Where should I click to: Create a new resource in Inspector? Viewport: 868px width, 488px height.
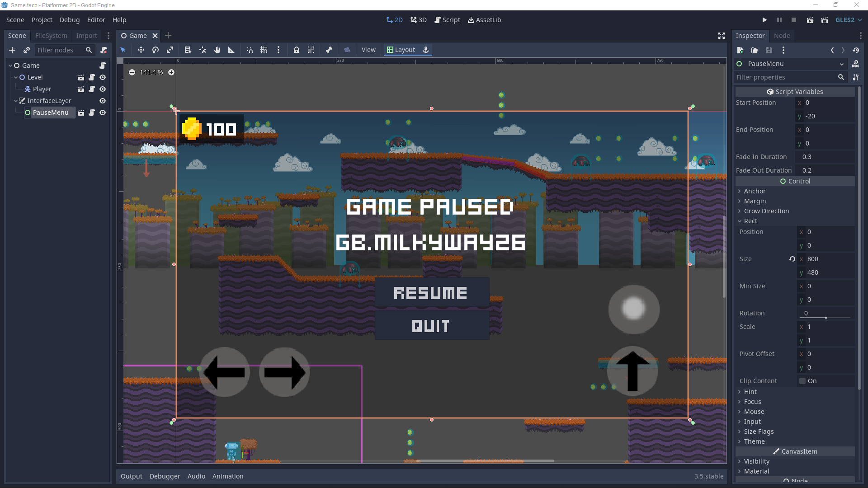(x=740, y=50)
